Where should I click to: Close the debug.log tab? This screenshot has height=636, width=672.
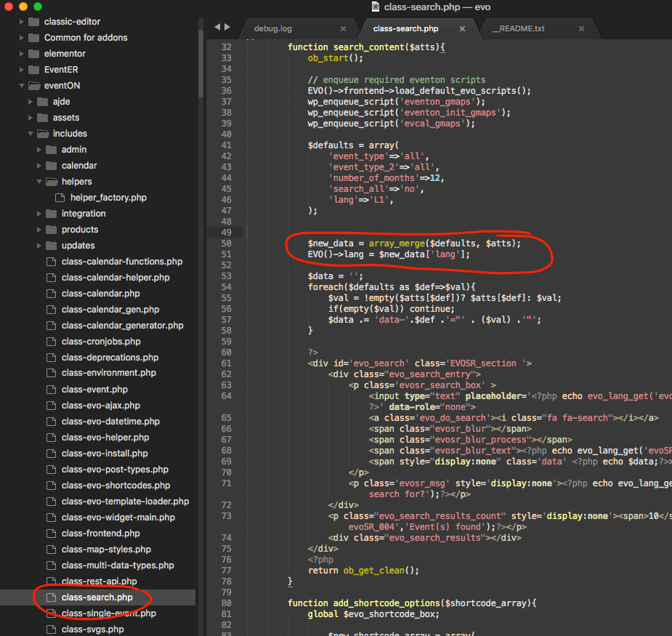tap(343, 29)
